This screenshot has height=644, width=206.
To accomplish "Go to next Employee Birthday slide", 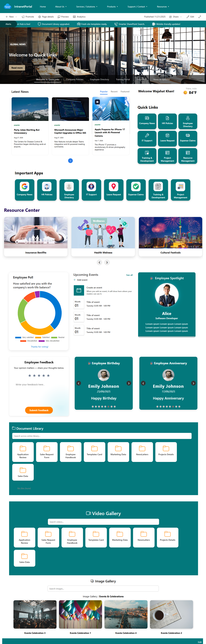I will pyautogui.click(x=129, y=383).
